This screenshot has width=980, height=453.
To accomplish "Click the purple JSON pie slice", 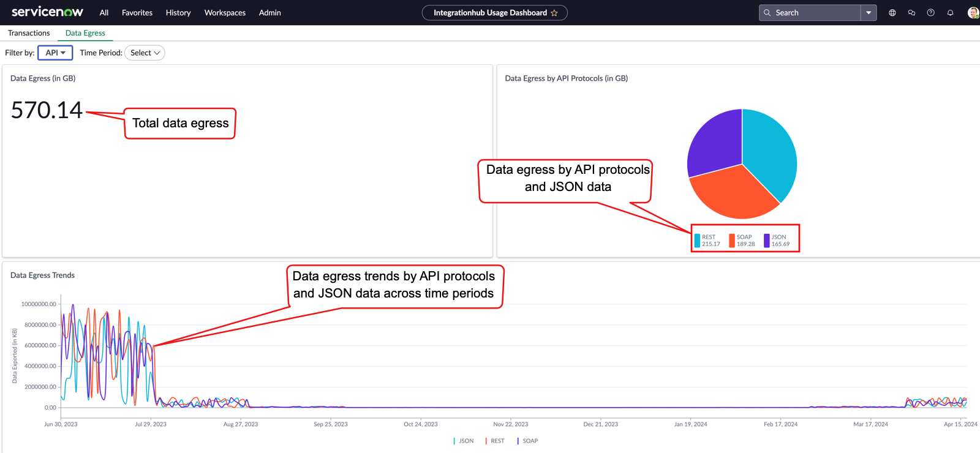I will pyautogui.click(x=714, y=144).
